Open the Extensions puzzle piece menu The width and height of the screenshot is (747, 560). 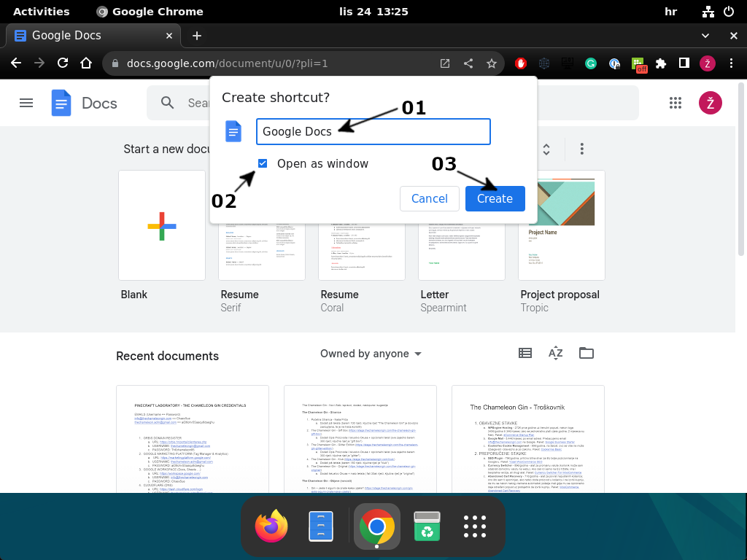[661, 63]
